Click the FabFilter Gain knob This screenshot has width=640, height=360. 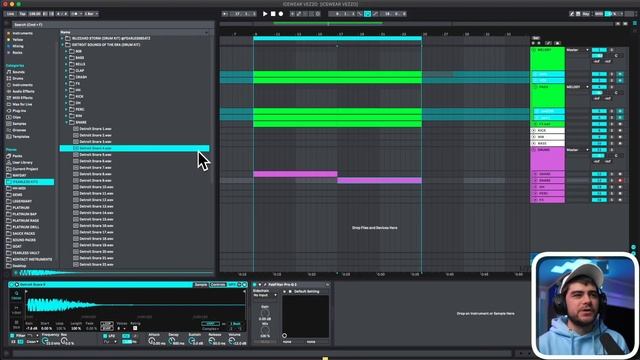265,313
